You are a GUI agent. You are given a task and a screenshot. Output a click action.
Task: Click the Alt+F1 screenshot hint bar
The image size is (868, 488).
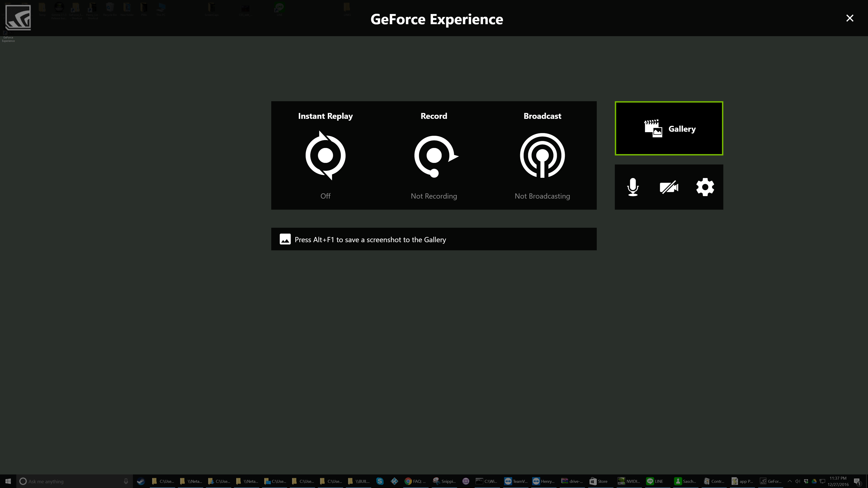click(434, 239)
